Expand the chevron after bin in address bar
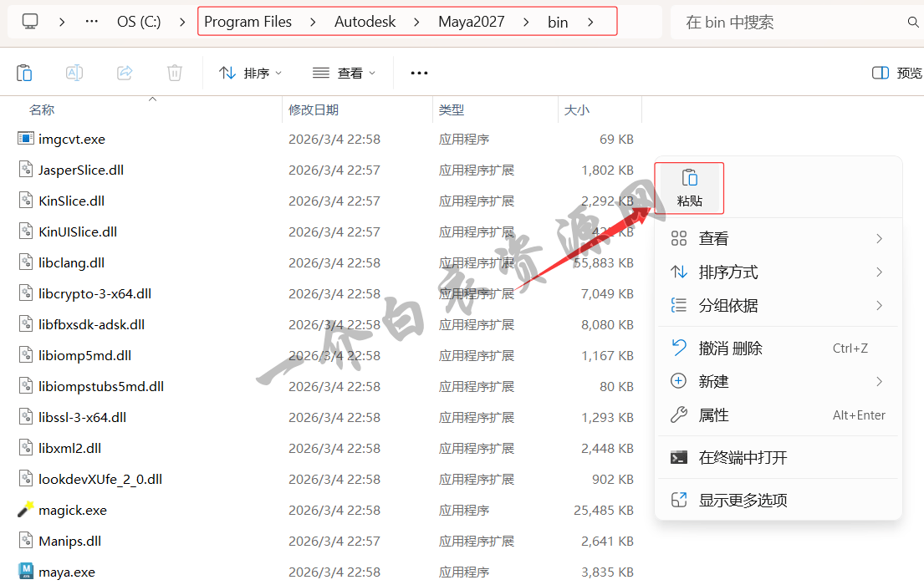The image size is (924, 585). click(x=590, y=23)
